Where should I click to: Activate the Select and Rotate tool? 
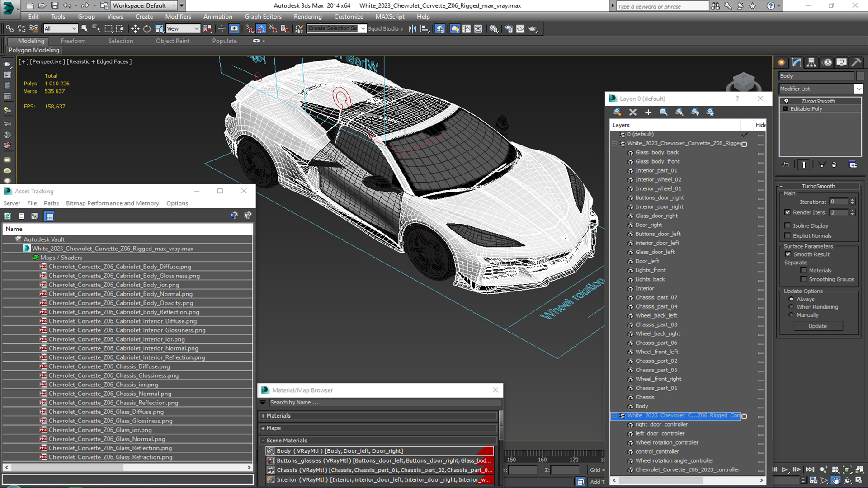(147, 28)
